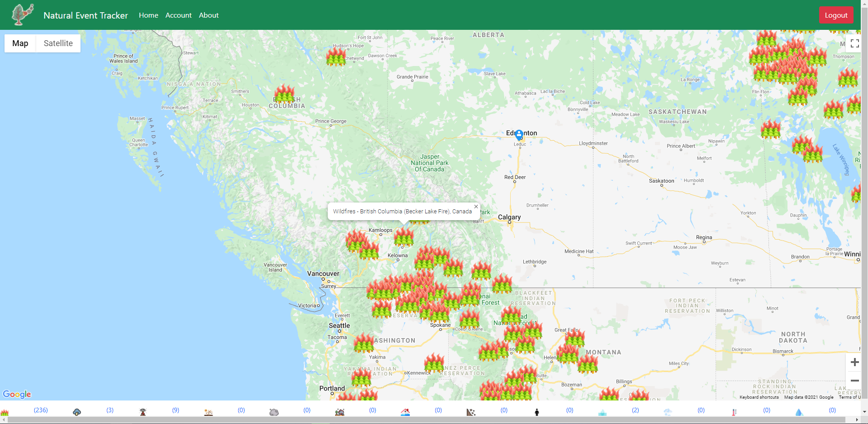
Task: Click the Portland city label
Action: [x=332, y=388]
